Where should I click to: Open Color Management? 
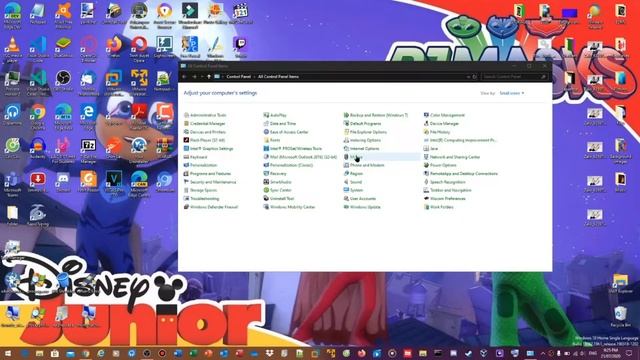[444, 115]
